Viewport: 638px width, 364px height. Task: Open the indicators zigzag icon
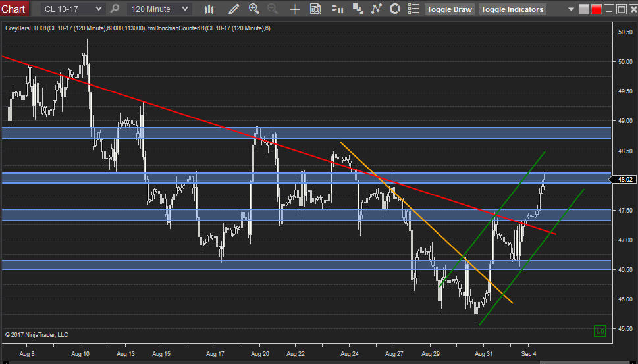[x=377, y=9]
